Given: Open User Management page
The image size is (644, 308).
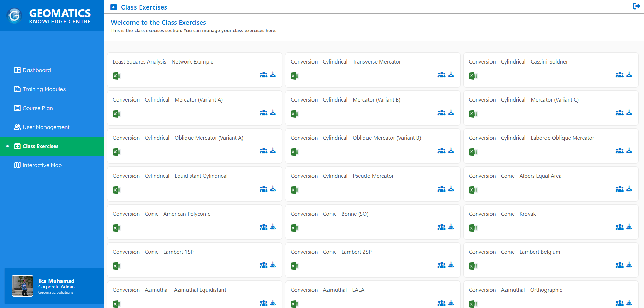Looking at the screenshot, I should click(46, 127).
